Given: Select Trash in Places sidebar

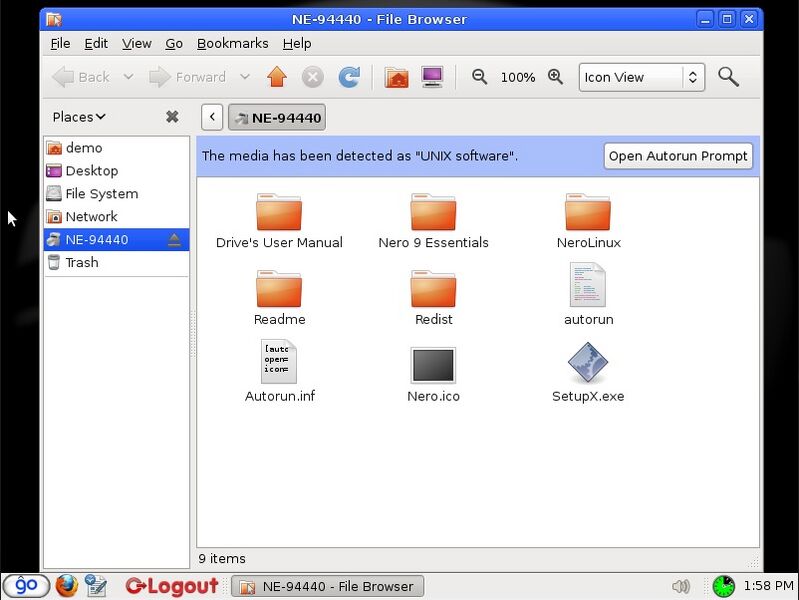Looking at the screenshot, I should 117,263.
